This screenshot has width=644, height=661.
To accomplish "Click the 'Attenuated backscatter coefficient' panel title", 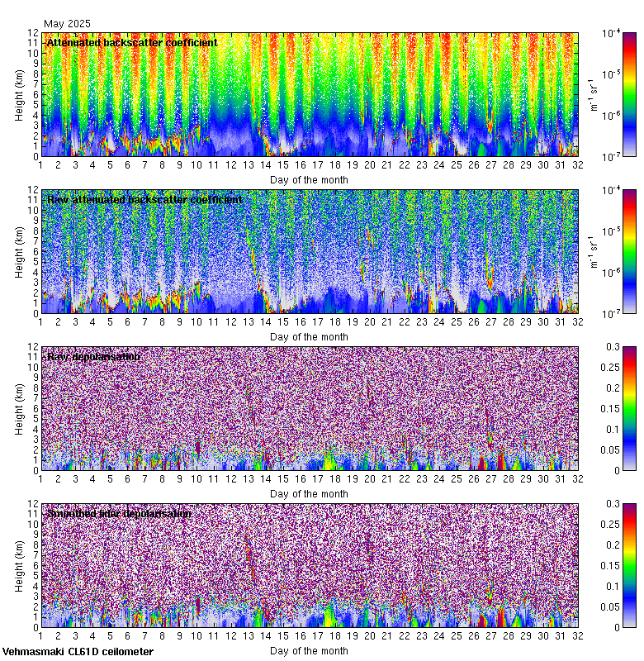I will coord(132,42).
